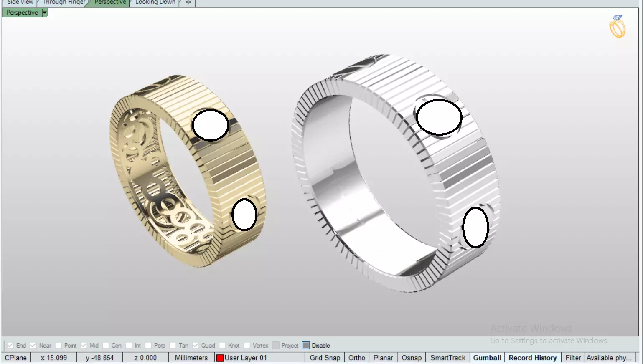Click the gold ring logo icon

pyautogui.click(x=617, y=26)
